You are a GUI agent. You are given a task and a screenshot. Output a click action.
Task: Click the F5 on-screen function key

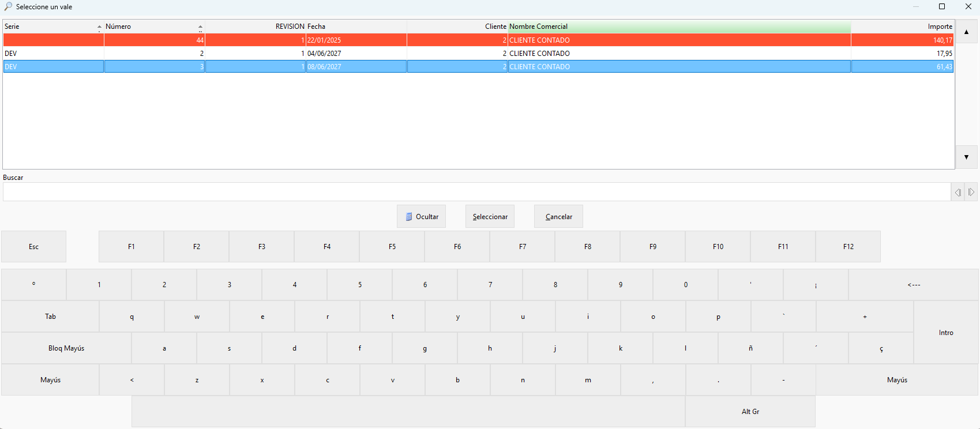click(392, 247)
